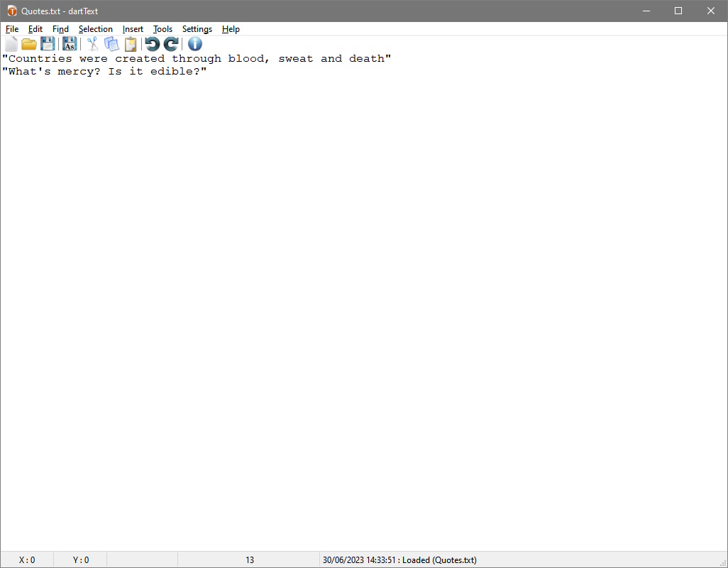
Task: Maximize the dartText window
Action: click(x=678, y=11)
